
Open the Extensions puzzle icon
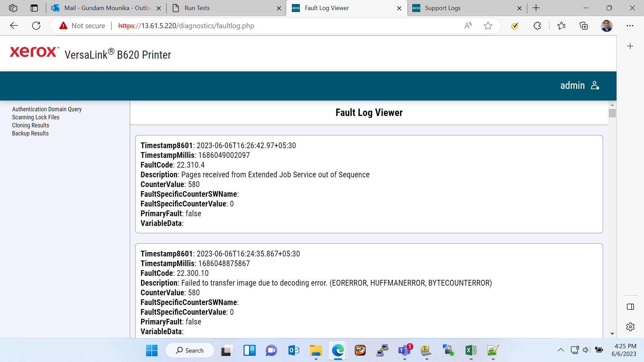pyautogui.click(x=537, y=25)
